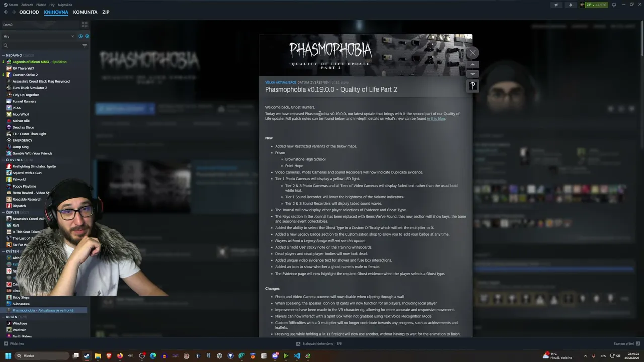Screen dimensions: 644x362
Task: Click the Steam back navigation arrow
Action: (6, 12)
